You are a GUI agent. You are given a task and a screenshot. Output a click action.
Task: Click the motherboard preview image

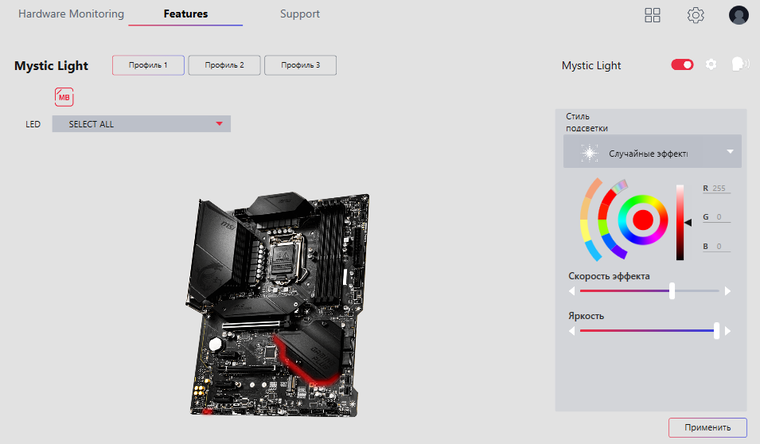tap(277, 304)
